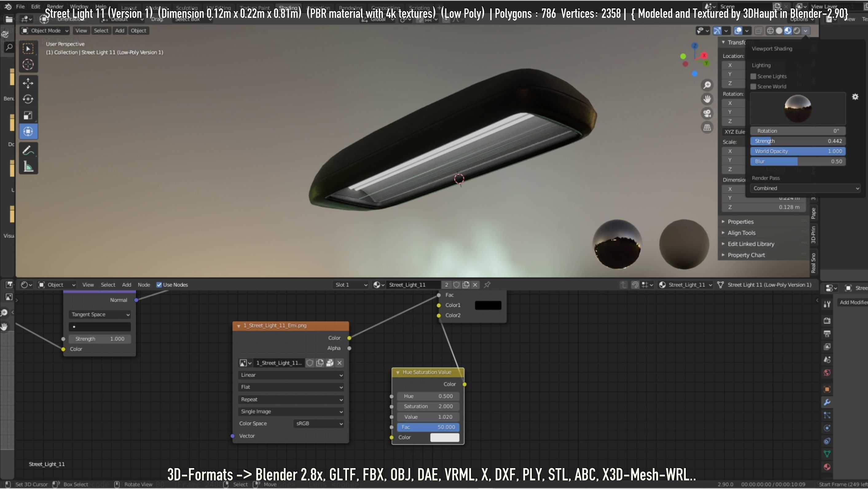The width and height of the screenshot is (868, 489).
Task: Unlink image with X in texture node
Action: (x=339, y=363)
